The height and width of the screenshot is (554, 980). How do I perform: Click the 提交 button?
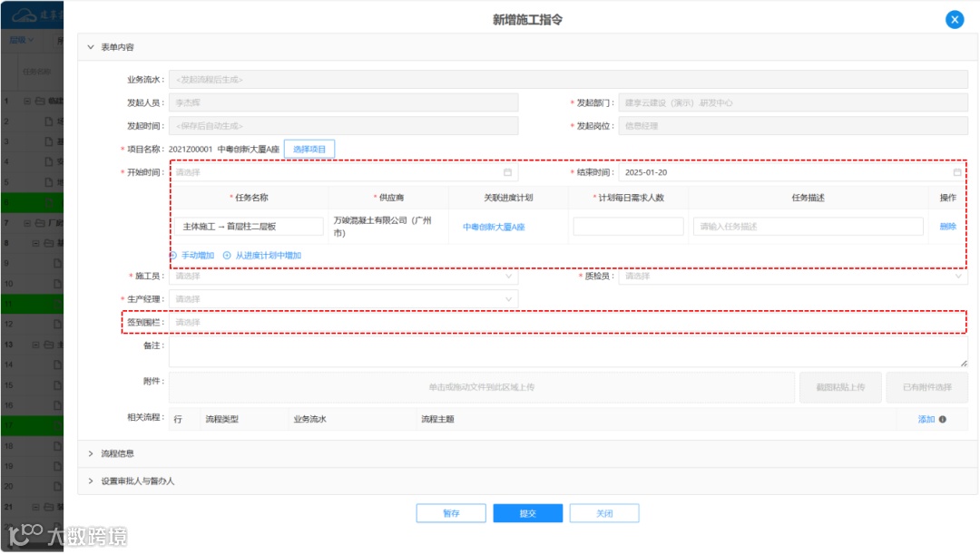(x=527, y=513)
